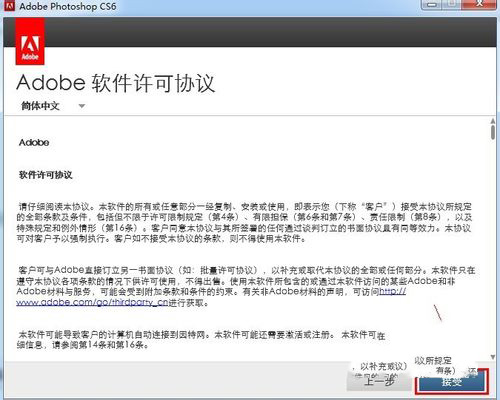
Task: Click the scrollbar down arrow
Action: click(x=493, y=357)
